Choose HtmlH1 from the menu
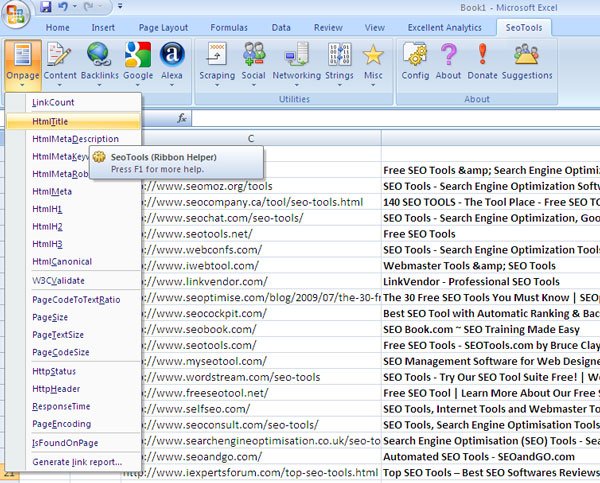This screenshot has height=483, width=600. [x=73, y=209]
